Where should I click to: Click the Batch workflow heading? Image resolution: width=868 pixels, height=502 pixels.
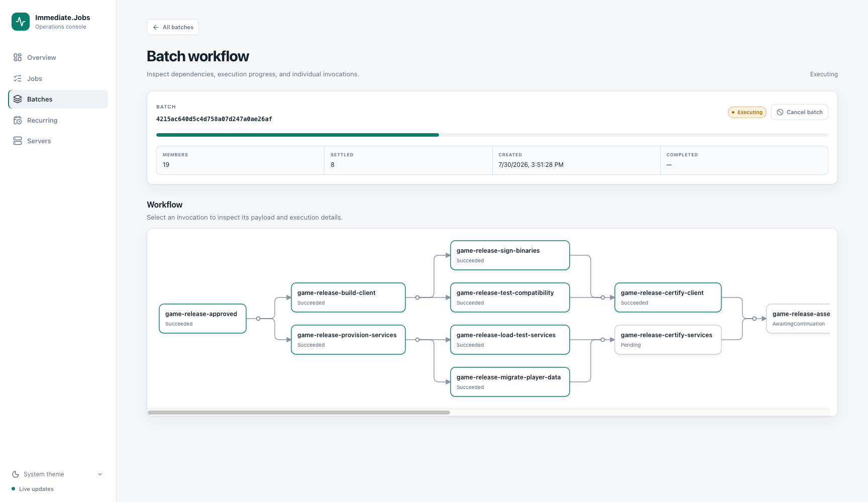point(198,56)
